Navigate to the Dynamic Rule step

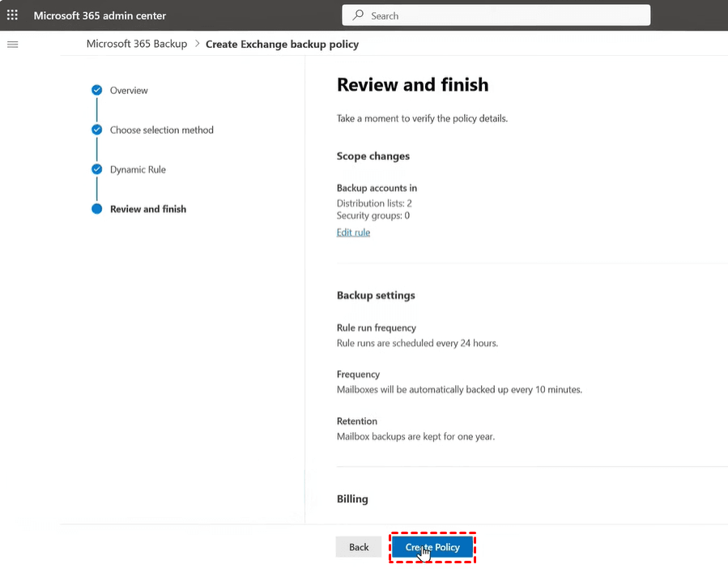pyautogui.click(x=138, y=169)
